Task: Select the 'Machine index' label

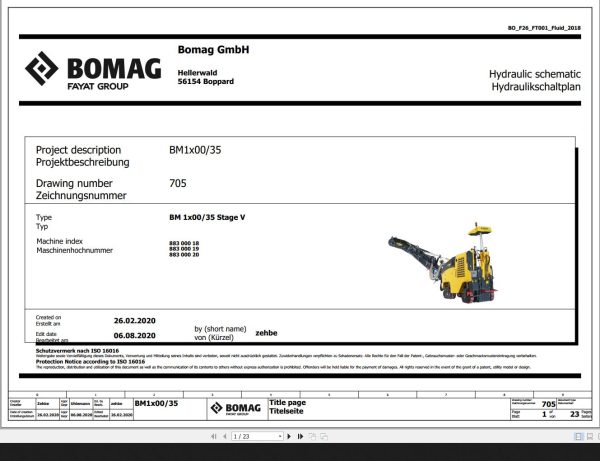Action: click(x=60, y=241)
